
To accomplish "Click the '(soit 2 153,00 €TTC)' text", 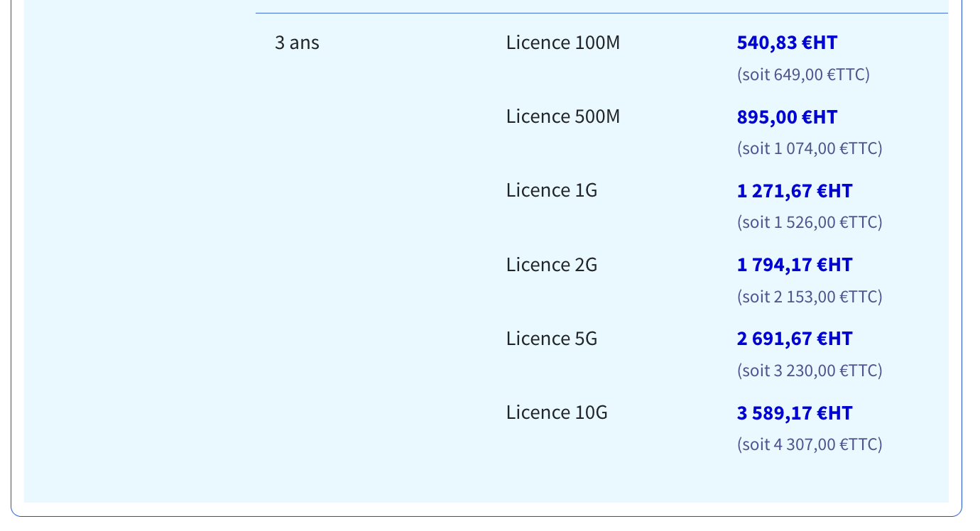I will [x=810, y=296].
